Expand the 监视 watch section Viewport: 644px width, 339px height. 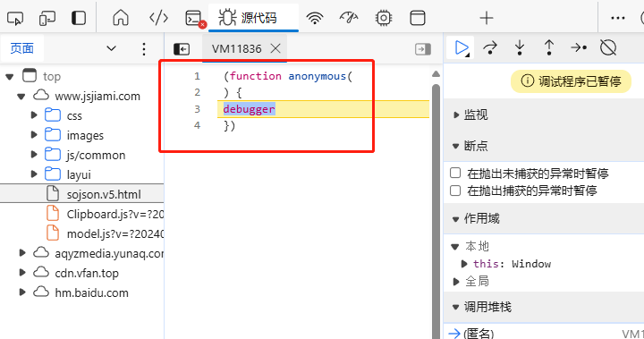[x=456, y=115]
